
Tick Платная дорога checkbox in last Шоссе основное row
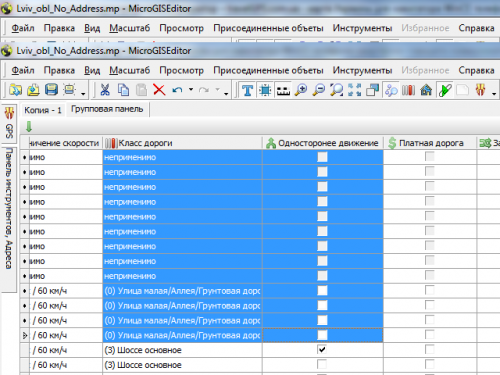(x=430, y=364)
